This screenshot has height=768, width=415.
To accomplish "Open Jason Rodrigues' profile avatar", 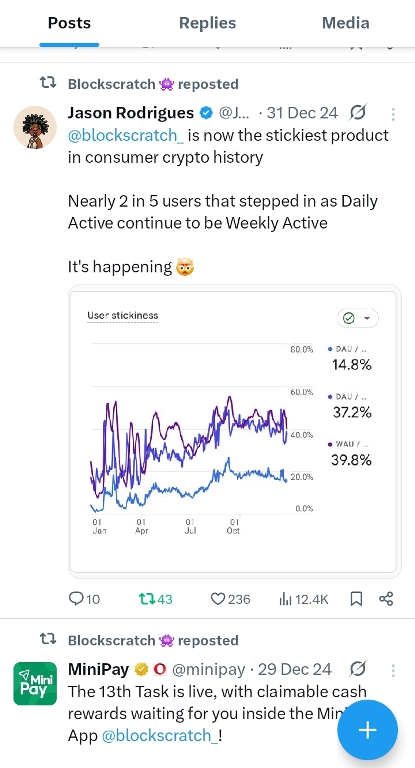I will point(35,127).
